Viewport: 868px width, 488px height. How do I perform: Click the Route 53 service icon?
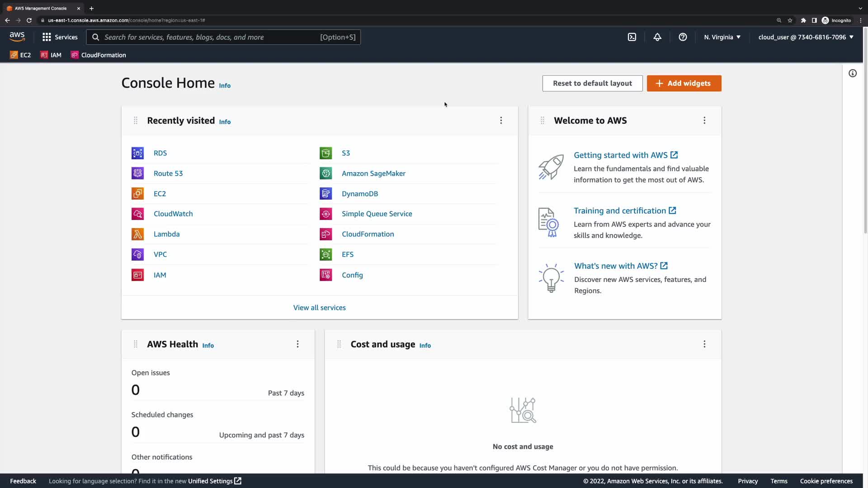click(x=137, y=173)
